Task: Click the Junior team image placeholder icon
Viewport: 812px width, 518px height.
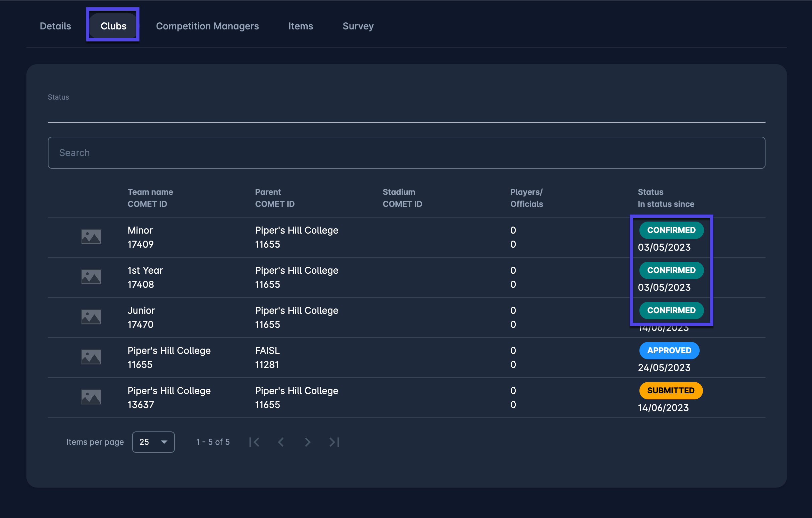Action: click(x=91, y=317)
